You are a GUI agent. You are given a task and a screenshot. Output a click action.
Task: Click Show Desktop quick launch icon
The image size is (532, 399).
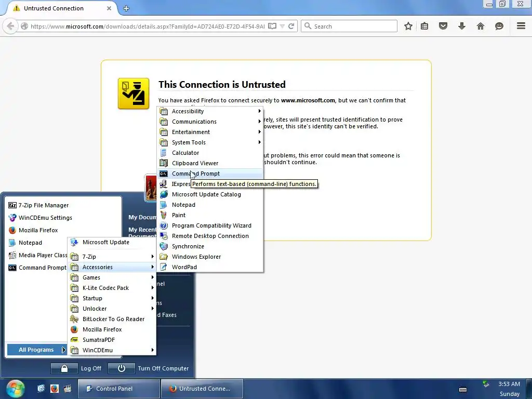tap(41, 389)
